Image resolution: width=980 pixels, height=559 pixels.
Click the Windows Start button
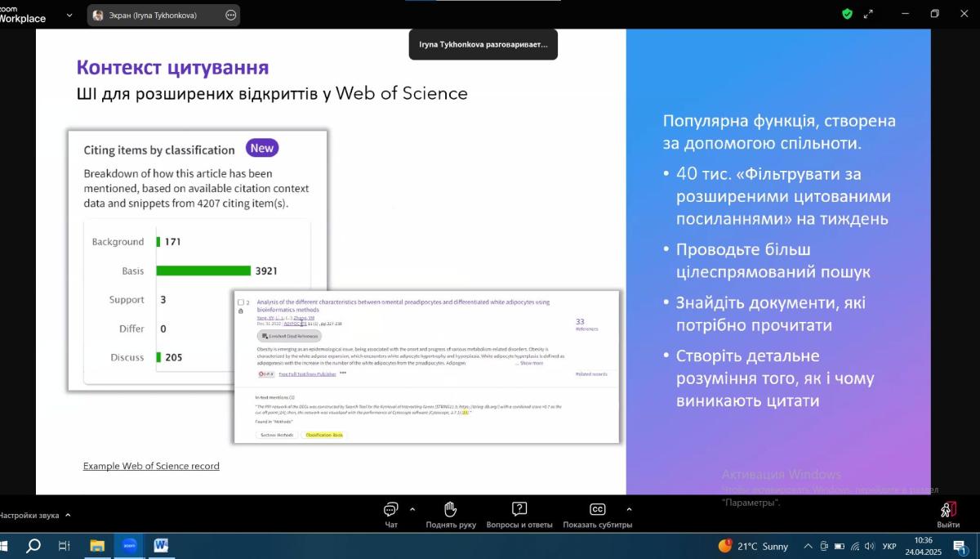point(4,545)
